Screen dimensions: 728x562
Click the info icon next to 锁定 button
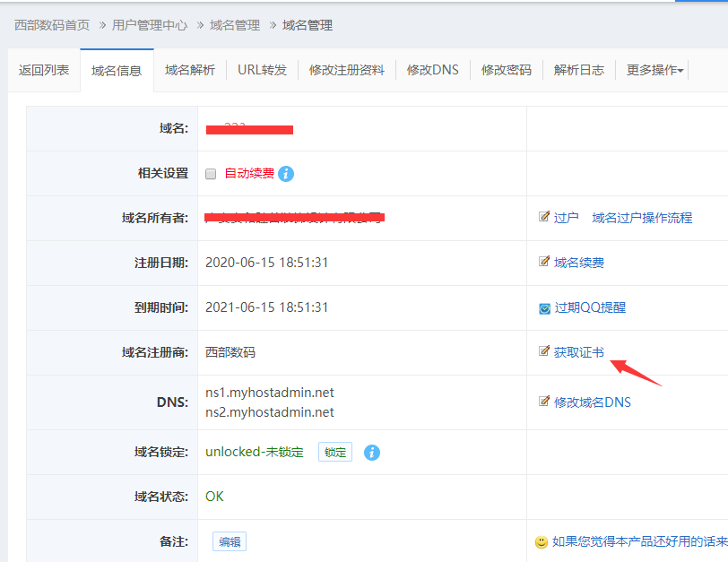(x=372, y=453)
